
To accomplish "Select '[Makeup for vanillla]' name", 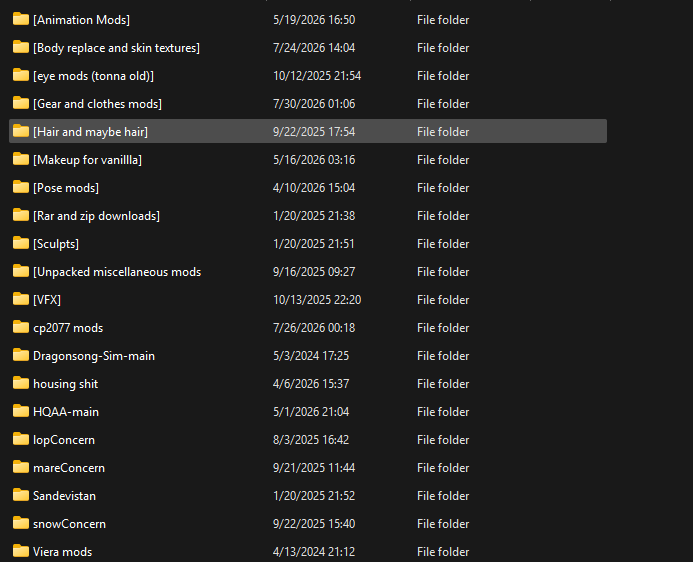I will point(88,160).
